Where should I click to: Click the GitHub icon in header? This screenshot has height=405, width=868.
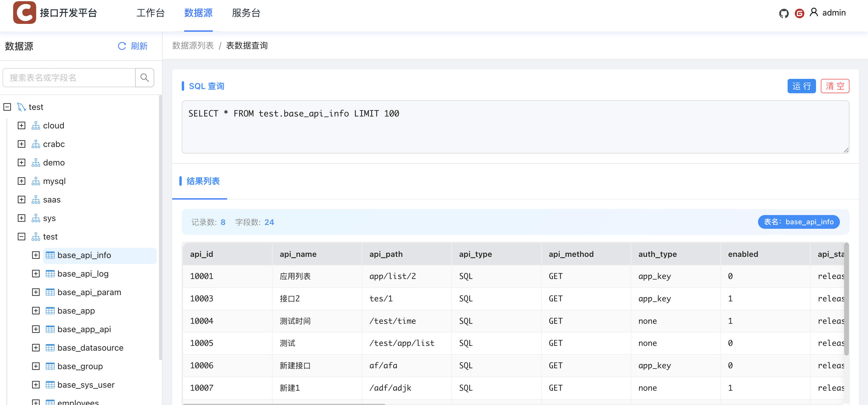783,13
